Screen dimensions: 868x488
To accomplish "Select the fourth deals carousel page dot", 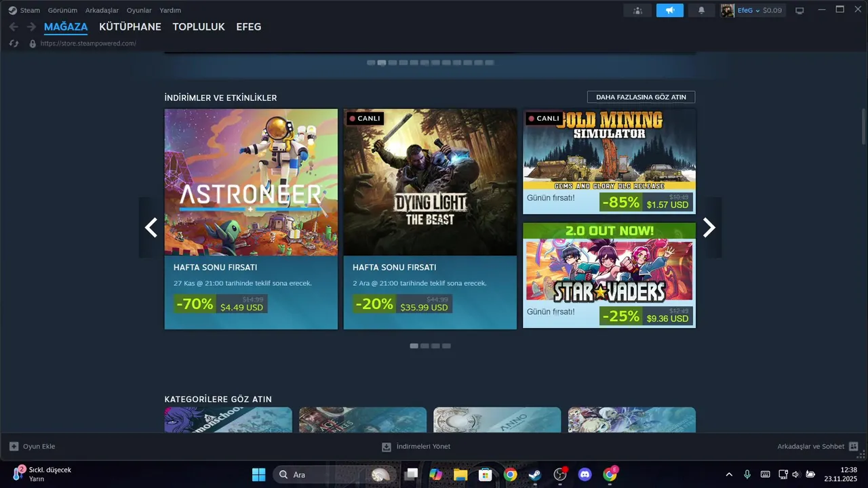I will [x=446, y=346].
